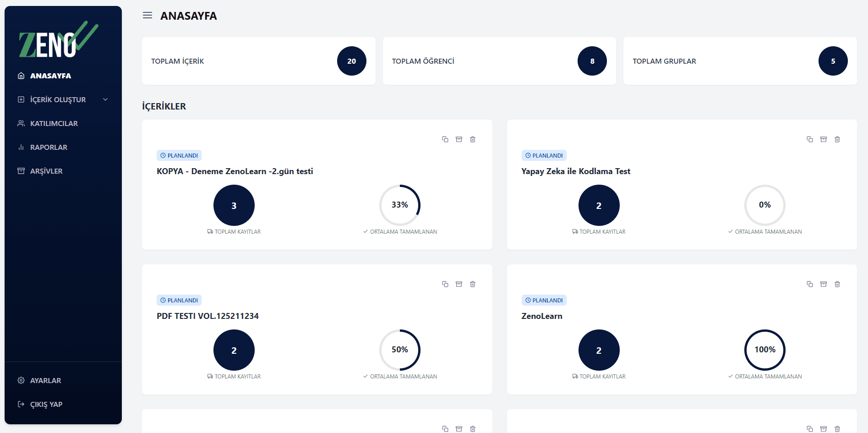Duplicate the KOPYA Deneme ZenoLearn content
The image size is (868, 433).
point(445,139)
